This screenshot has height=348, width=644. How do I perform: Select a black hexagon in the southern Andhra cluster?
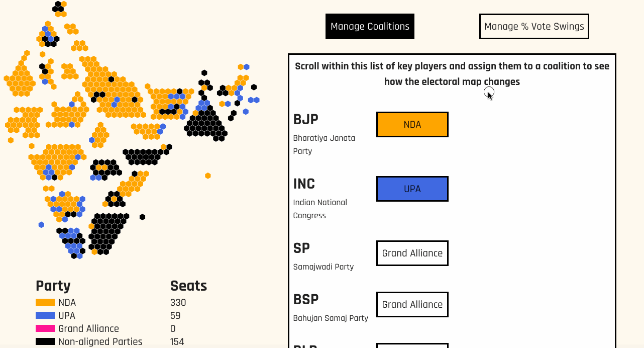point(105,231)
